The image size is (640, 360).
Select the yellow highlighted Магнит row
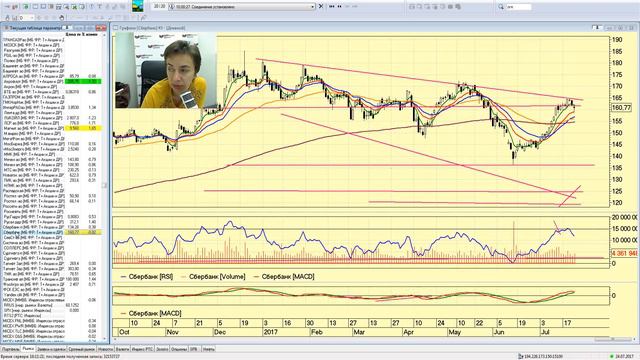(x=51, y=128)
